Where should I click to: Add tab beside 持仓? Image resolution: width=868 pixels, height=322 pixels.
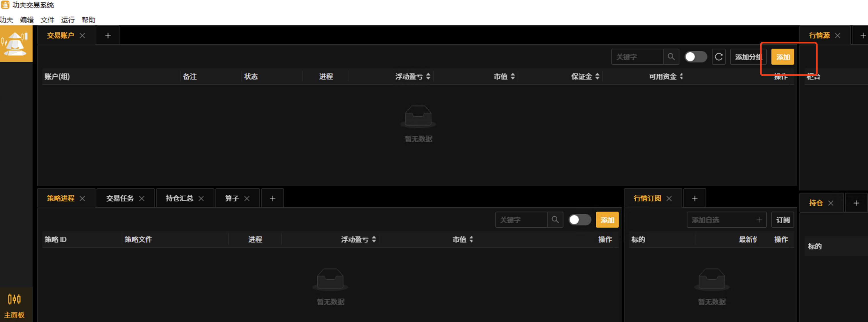coord(856,203)
